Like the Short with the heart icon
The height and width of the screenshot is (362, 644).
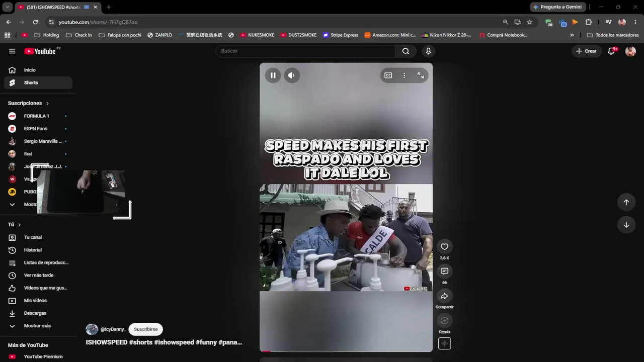444,246
